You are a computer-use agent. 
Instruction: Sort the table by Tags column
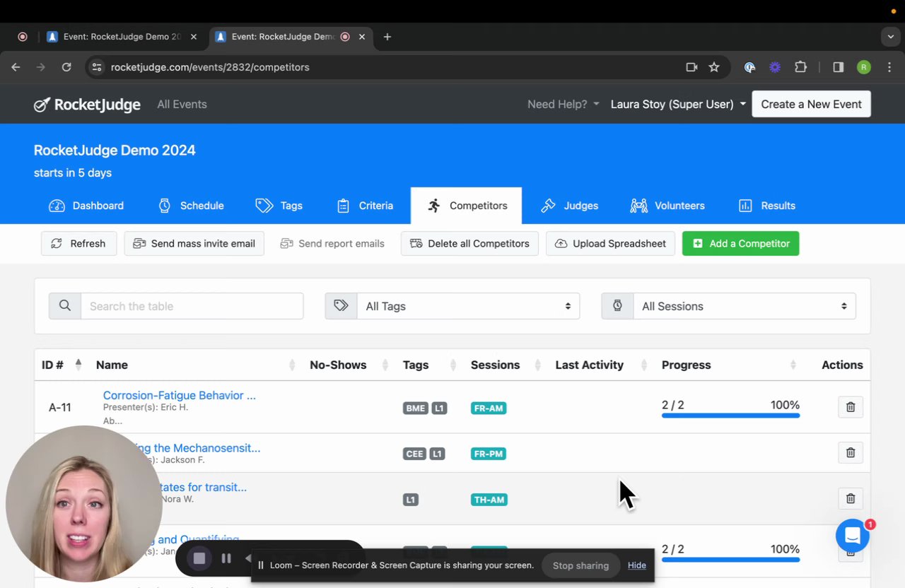pyautogui.click(x=428, y=365)
